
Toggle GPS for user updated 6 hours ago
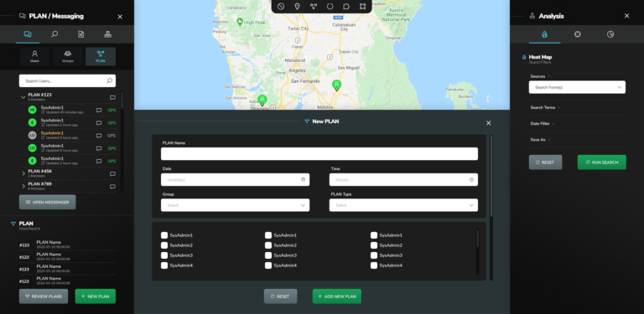click(112, 148)
